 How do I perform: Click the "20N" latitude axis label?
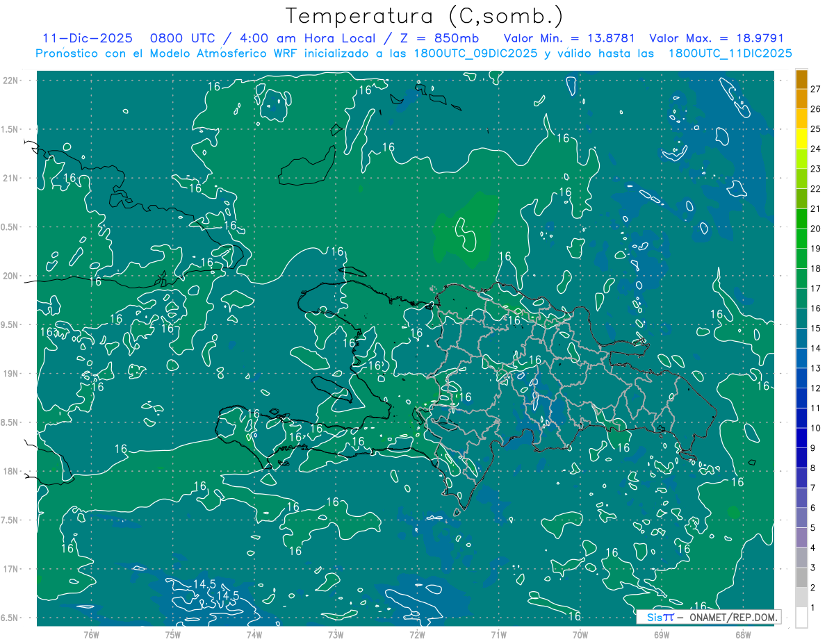coord(11,276)
